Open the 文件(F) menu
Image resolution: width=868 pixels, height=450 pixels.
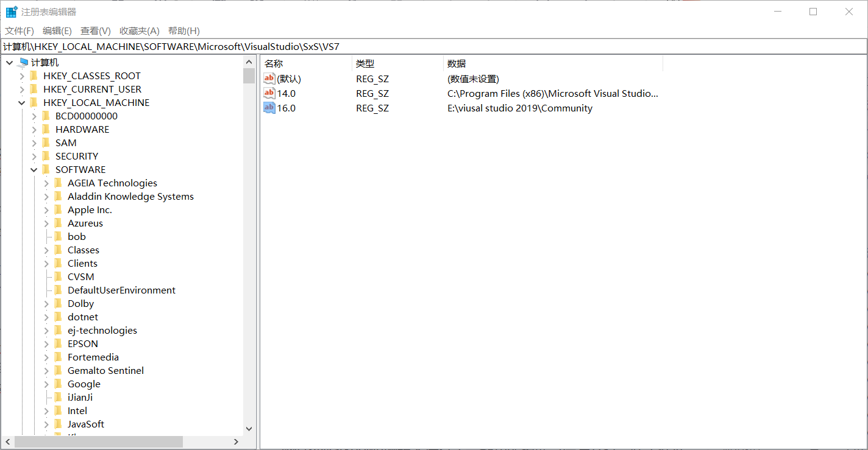coord(20,31)
